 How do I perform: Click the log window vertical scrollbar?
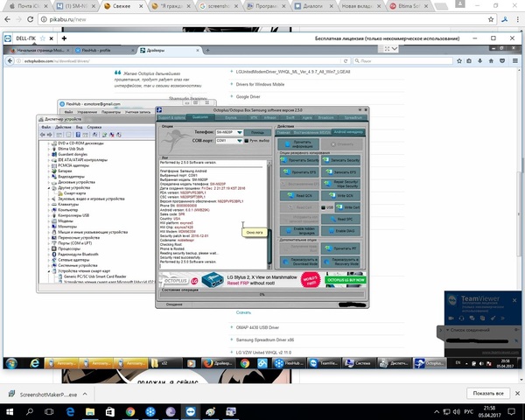tap(269, 214)
